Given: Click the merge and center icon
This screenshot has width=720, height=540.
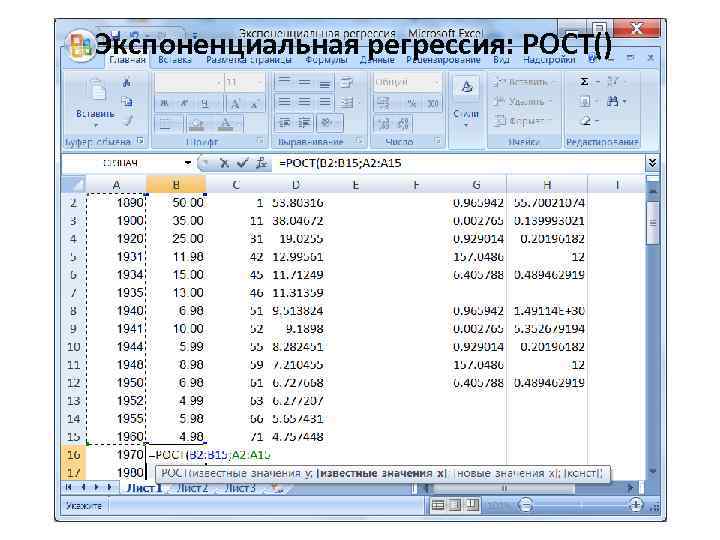Looking at the screenshot, I should click(x=348, y=102).
